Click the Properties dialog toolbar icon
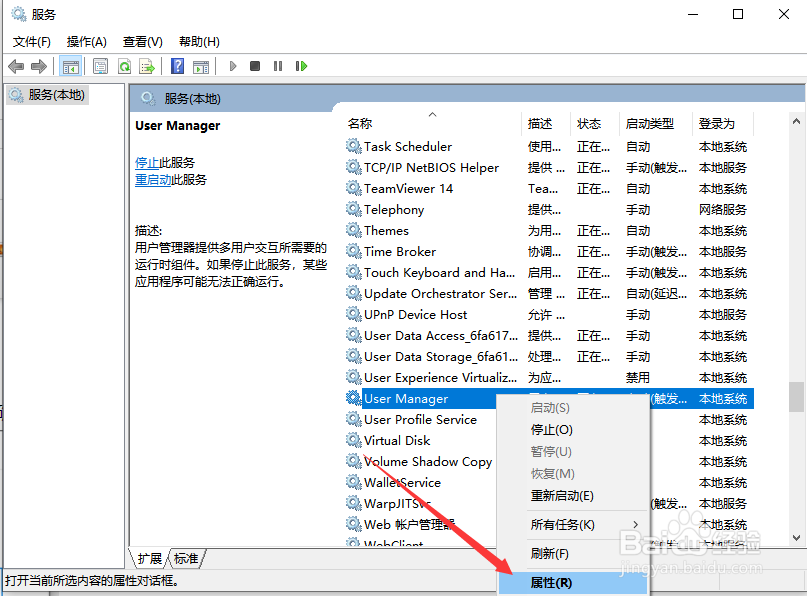Viewport: 807px width, 596px height. [100, 66]
